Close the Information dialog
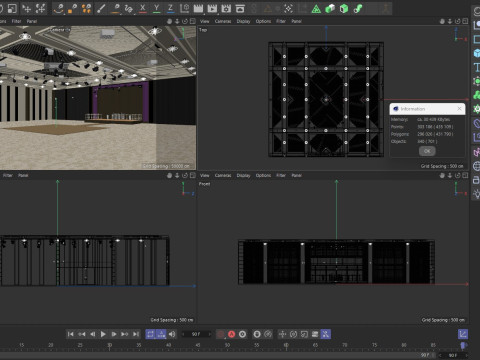 459,109
